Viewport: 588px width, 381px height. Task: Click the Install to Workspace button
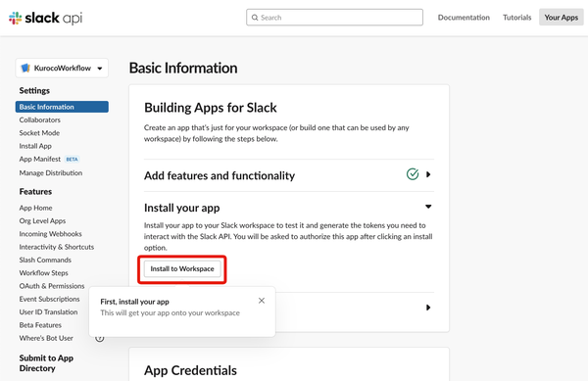click(182, 269)
